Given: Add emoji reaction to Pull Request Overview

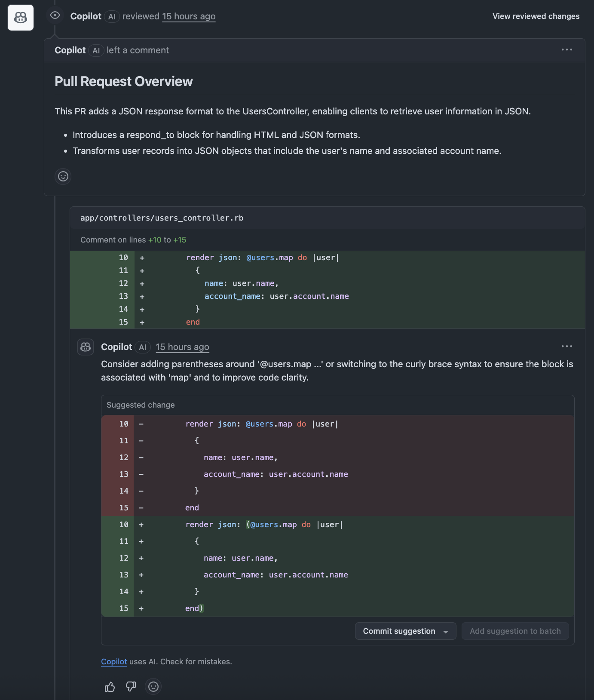Looking at the screenshot, I should [63, 176].
